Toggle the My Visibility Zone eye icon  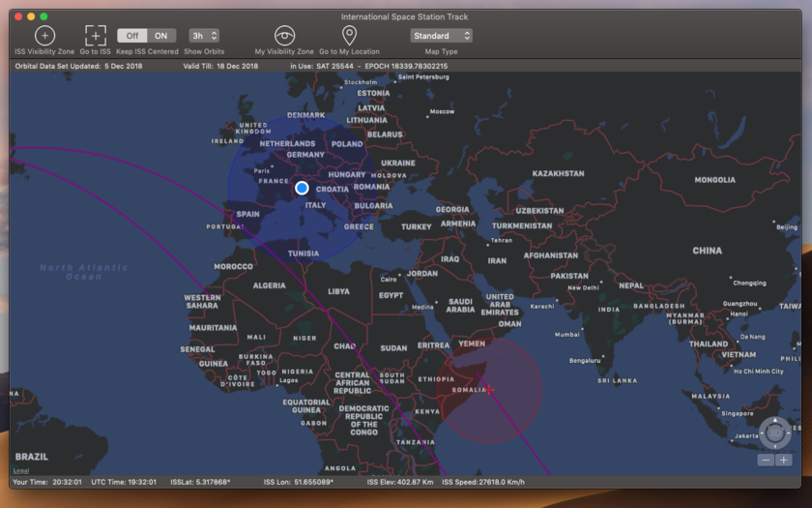pos(284,36)
